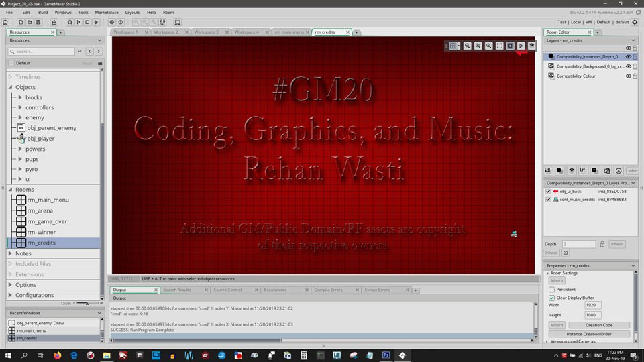
Task: Create new instance layer icon
Action: click(x=559, y=170)
